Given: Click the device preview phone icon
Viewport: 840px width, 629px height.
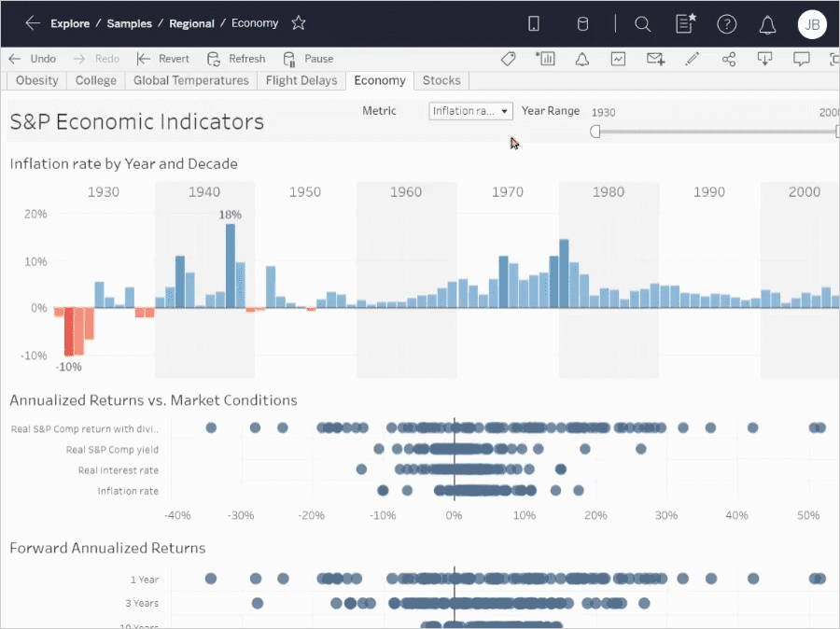Looking at the screenshot, I should coord(534,24).
